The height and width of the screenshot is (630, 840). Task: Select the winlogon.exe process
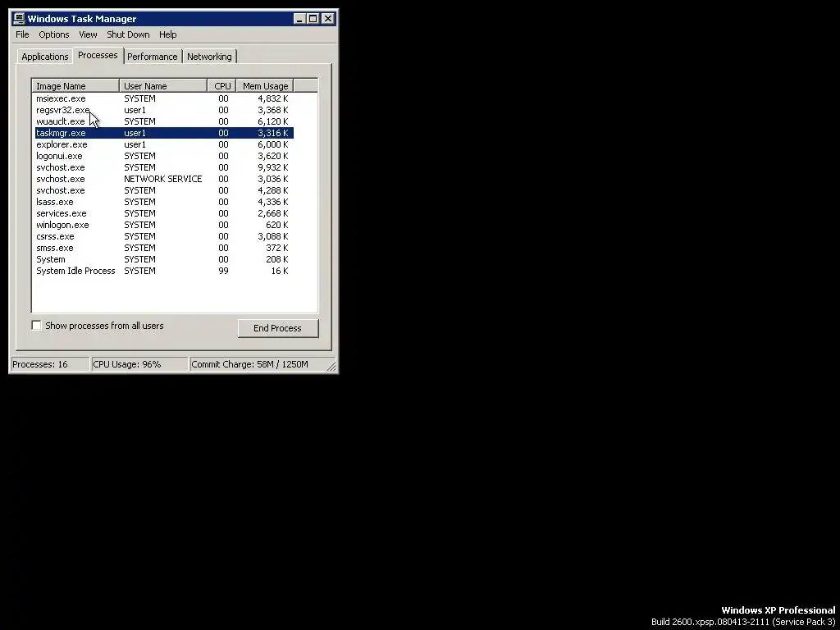(x=164, y=225)
